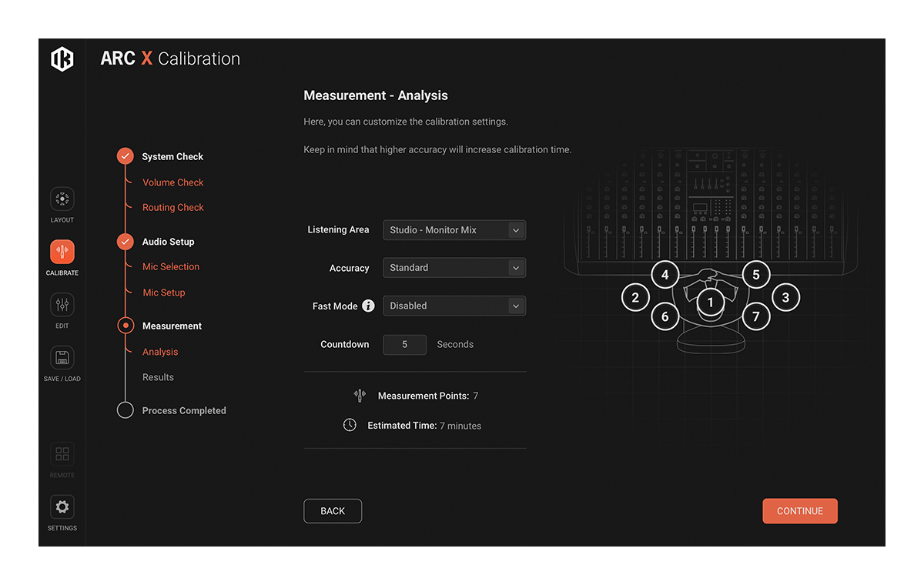Open the Accuracy dropdown set to Standard
The image size is (924, 585).
[454, 268]
